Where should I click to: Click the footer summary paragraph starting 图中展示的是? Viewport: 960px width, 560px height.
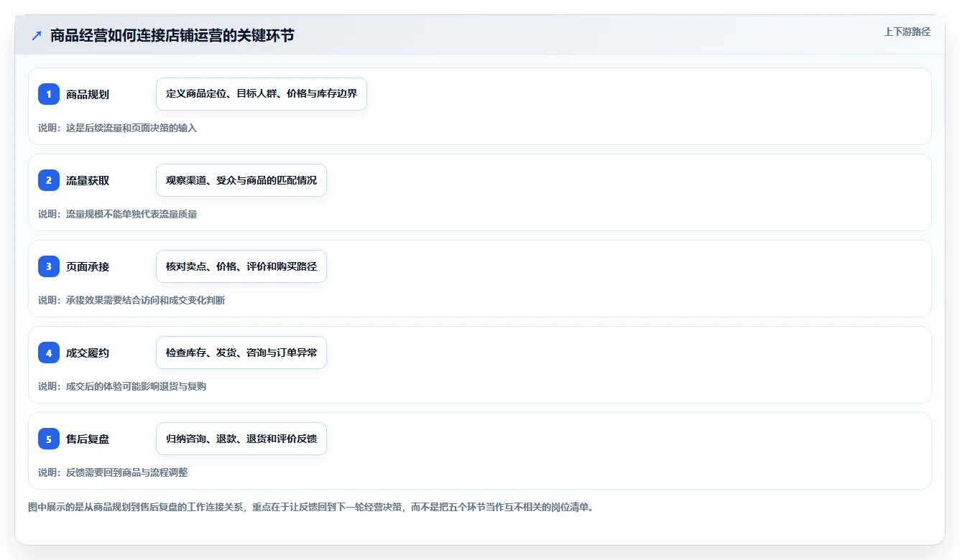click(x=310, y=507)
